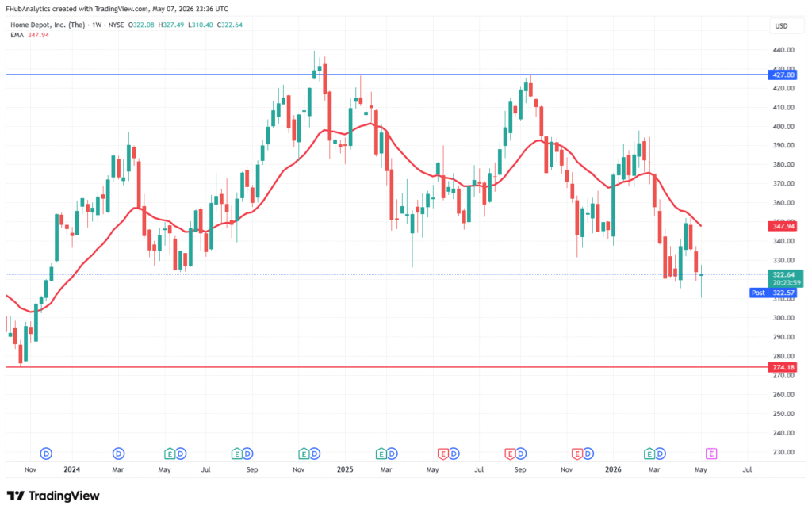This screenshot has width=812, height=513.
Task: Click the red 347.94 EMA axis label
Action: tap(783, 226)
